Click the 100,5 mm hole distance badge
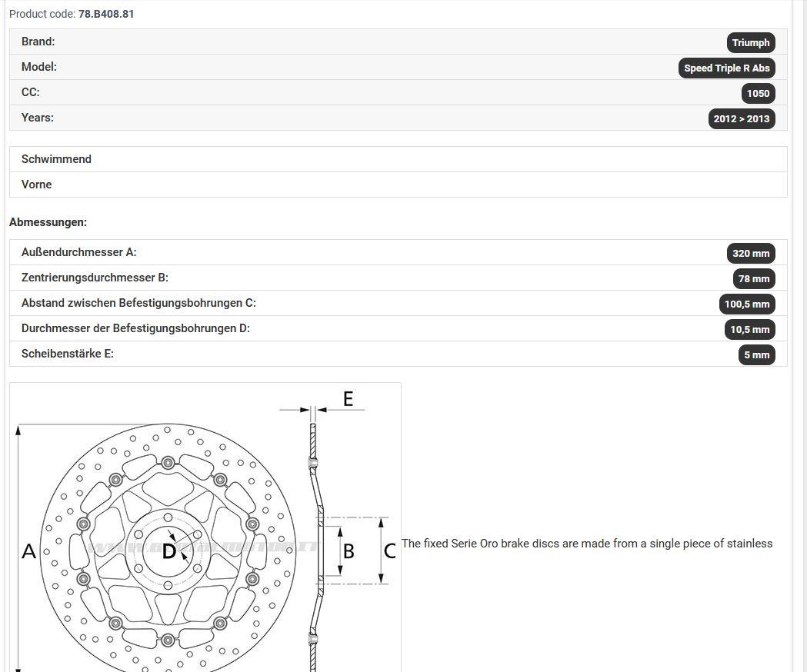 747,304
